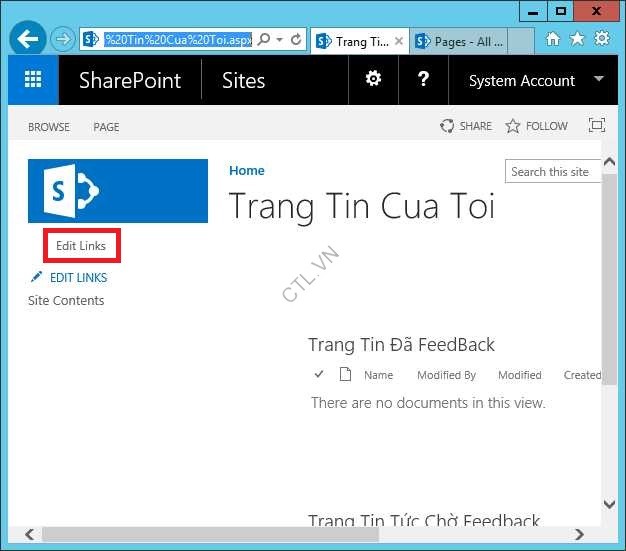The image size is (626, 551).
Task: Expand the System Account dropdown menu
Action: point(599,79)
